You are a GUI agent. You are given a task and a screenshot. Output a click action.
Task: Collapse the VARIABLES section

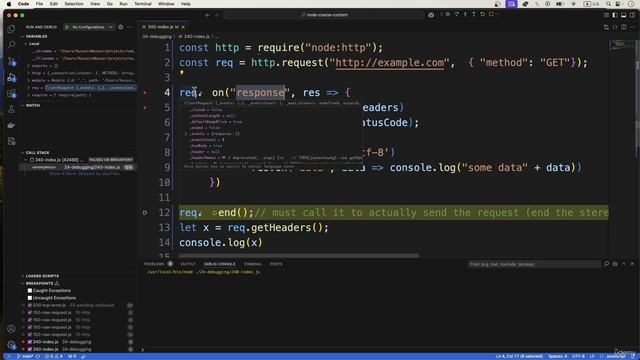tap(36, 36)
